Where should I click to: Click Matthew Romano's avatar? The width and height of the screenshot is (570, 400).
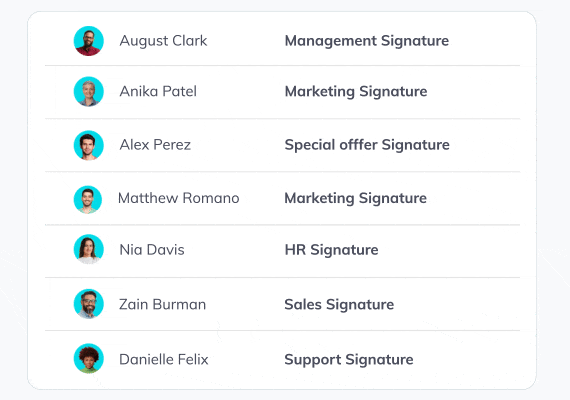(88, 199)
